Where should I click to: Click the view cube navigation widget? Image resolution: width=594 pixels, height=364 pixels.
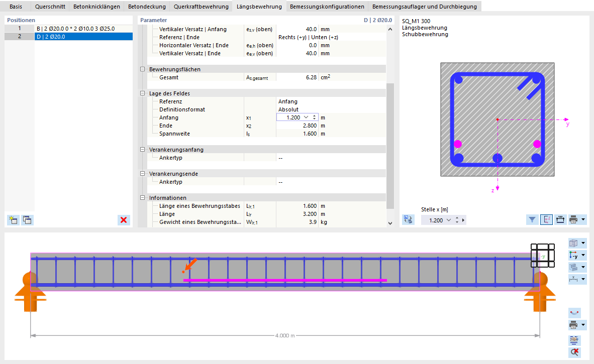[542, 256]
